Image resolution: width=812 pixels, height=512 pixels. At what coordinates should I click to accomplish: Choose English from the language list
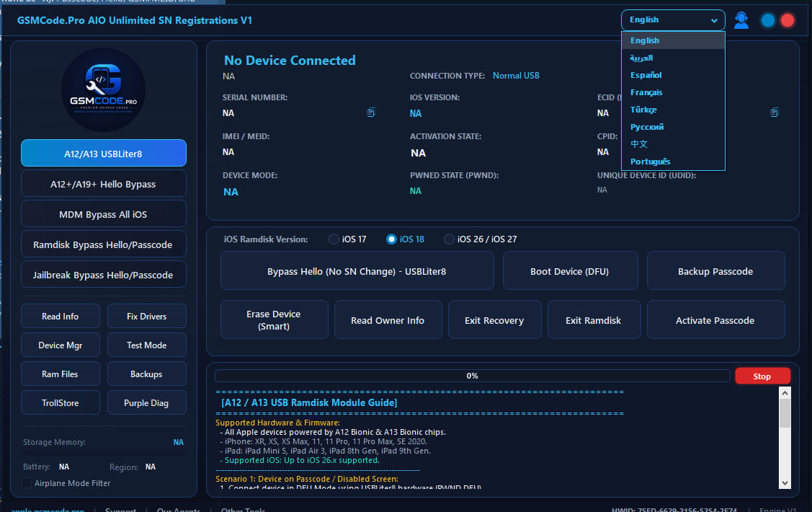673,40
